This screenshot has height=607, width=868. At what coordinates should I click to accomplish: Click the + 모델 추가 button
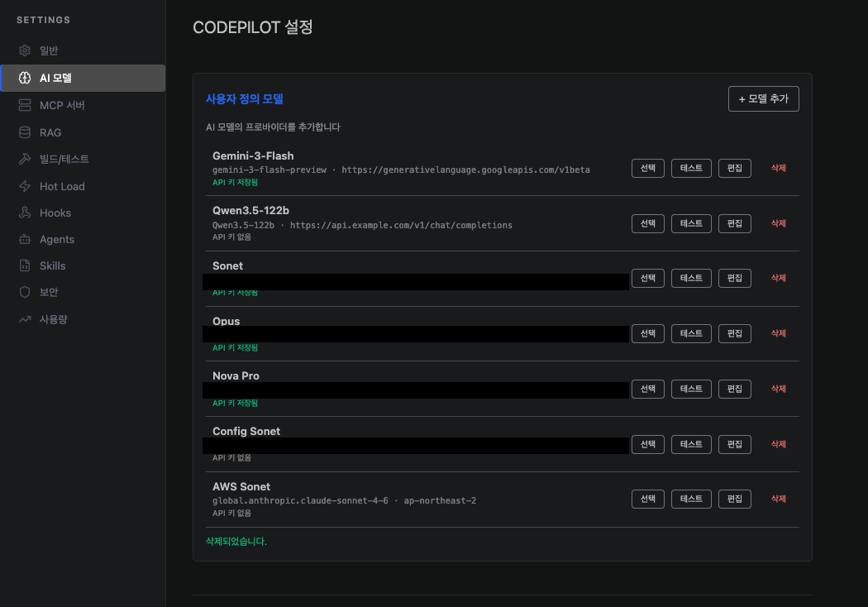click(763, 98)
